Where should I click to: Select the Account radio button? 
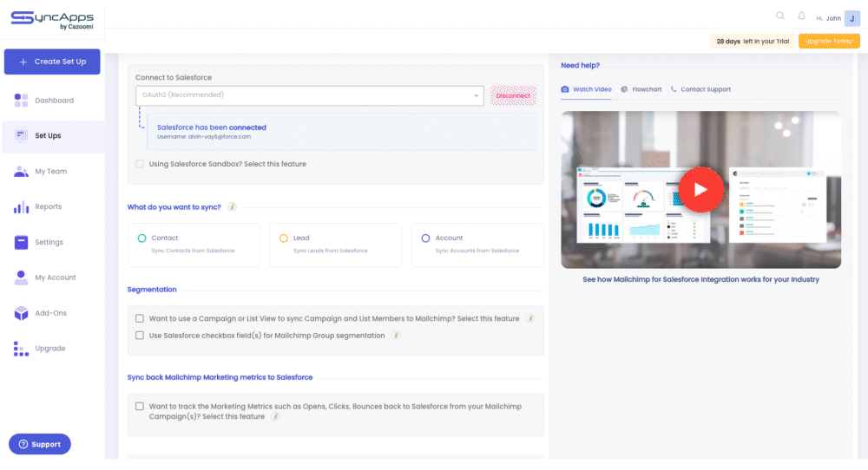pos(425,238)
